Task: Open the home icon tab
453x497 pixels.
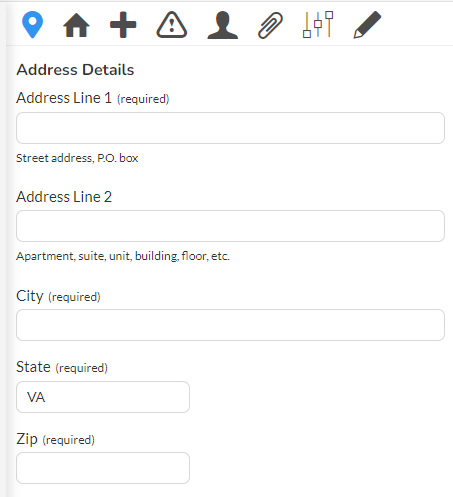Action: [76, 25]
